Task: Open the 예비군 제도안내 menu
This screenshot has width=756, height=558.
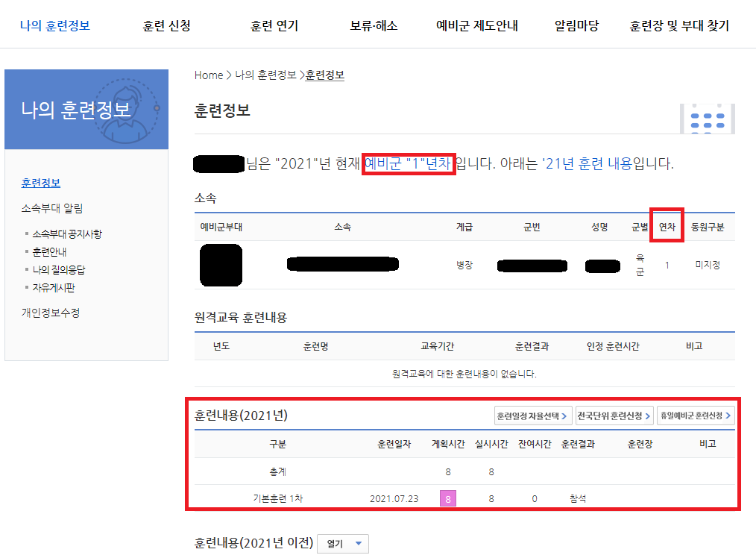Action: [x=477, y=24]
